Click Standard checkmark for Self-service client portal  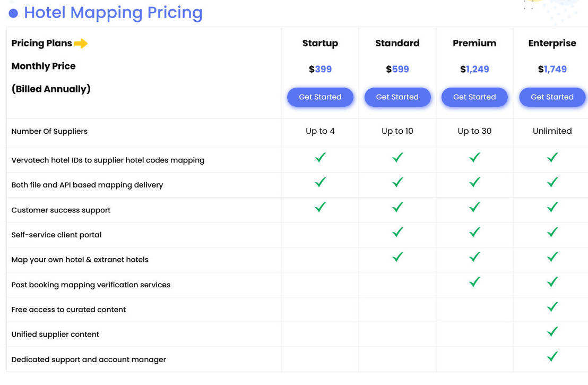(x=397, y=232)
